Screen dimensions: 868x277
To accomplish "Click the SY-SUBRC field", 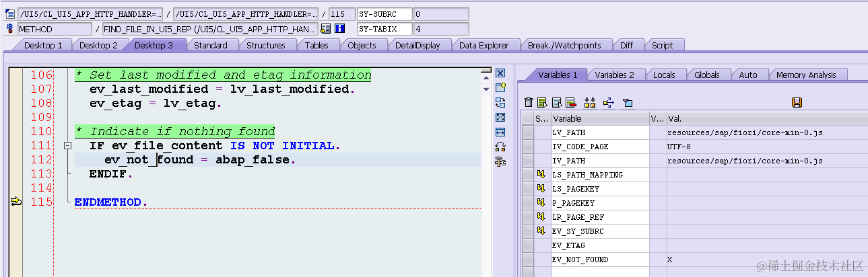I will click(384, 14).
